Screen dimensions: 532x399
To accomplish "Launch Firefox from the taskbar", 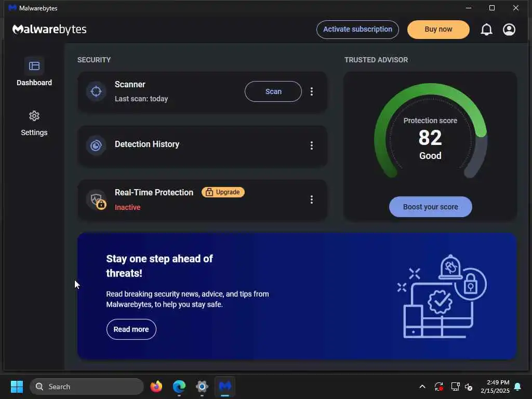I will point(156,387).
